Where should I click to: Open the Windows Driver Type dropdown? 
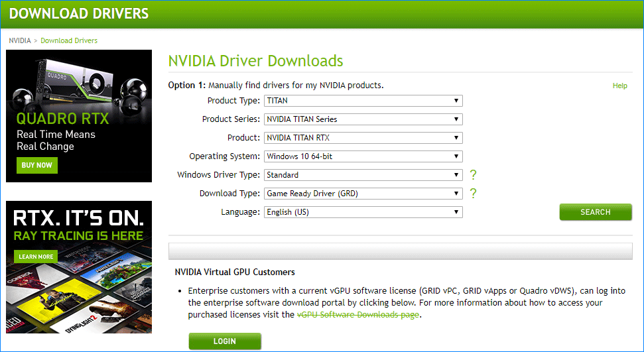pos(363,175)
